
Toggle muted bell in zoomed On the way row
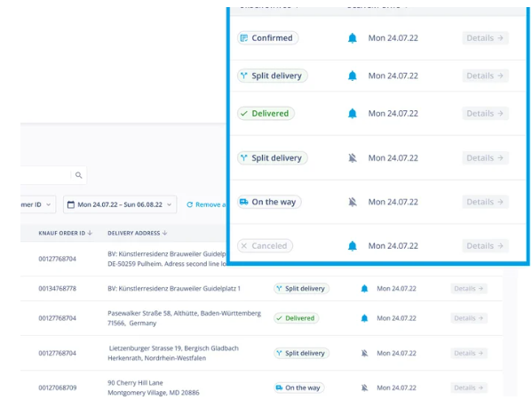coord(353,202)
